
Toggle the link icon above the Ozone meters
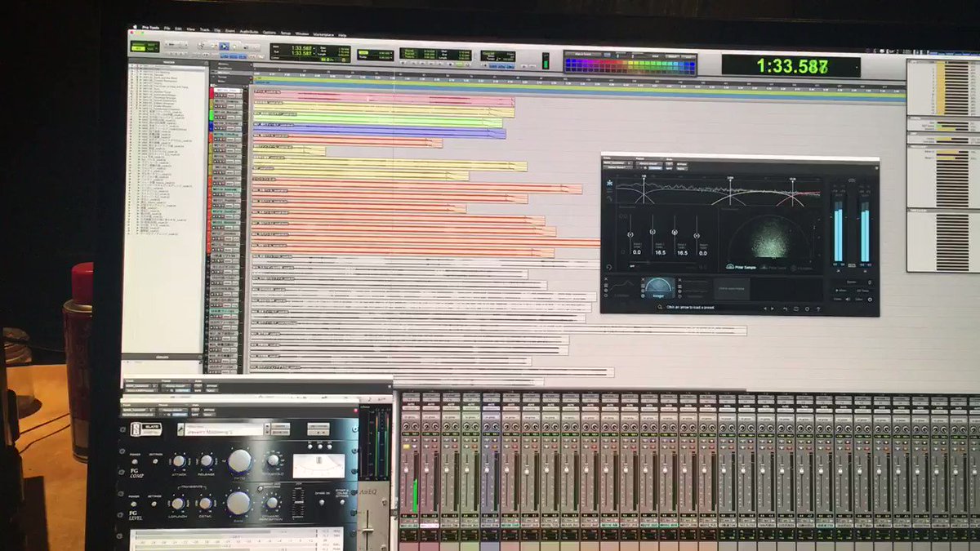pyautogui.click(x=852, y=180)
